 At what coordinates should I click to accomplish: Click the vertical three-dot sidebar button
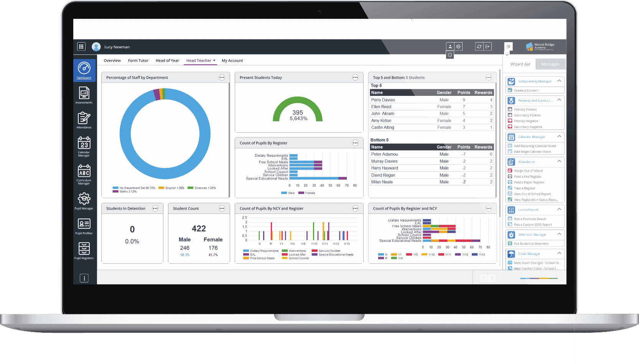pos(84,278)
